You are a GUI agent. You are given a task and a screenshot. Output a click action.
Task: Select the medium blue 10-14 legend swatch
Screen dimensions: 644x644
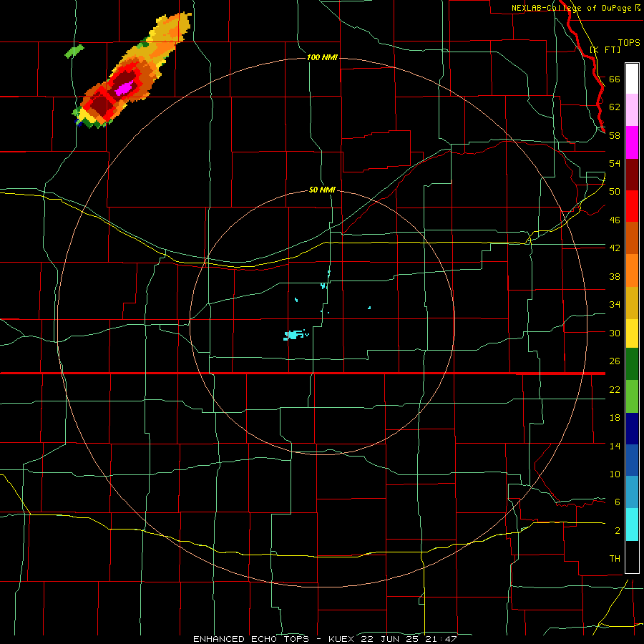[x=632, y=460]
